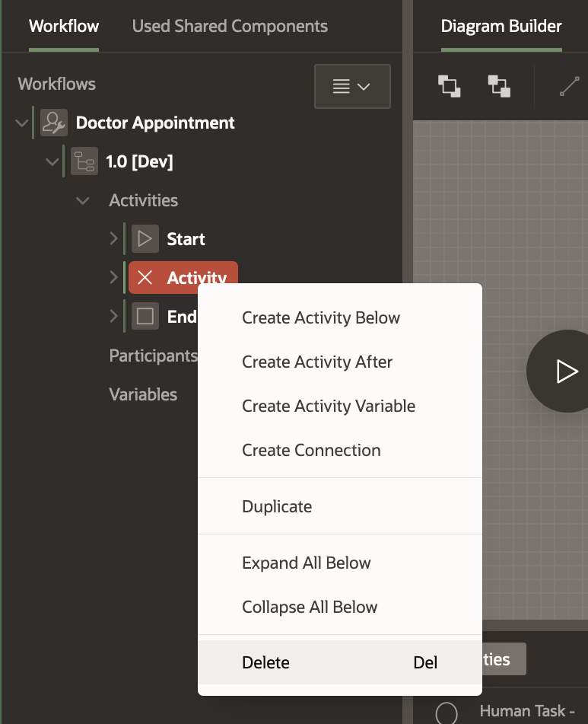
Task: Click the Bring to Front toolbar icon
Action: [450, 86]
